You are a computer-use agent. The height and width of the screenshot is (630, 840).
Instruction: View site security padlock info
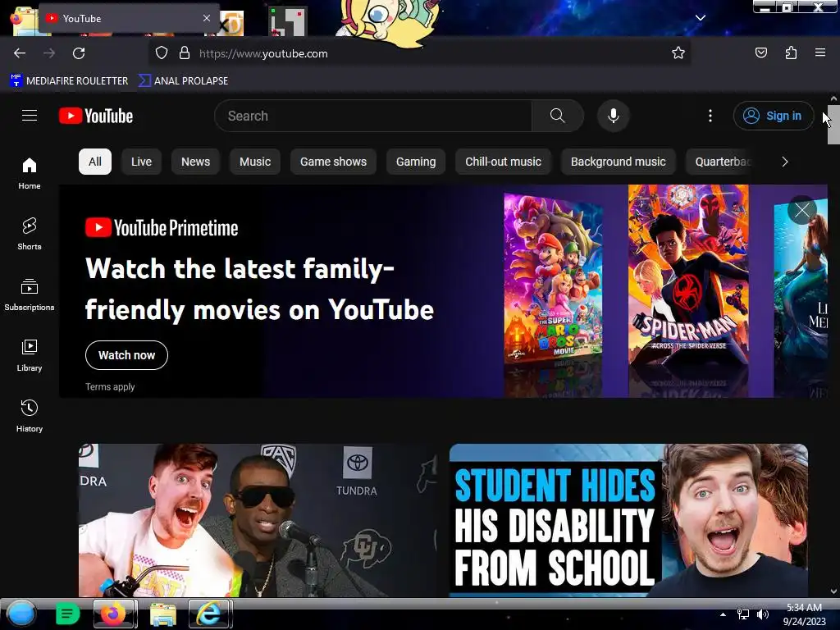[x=185, y=53]
